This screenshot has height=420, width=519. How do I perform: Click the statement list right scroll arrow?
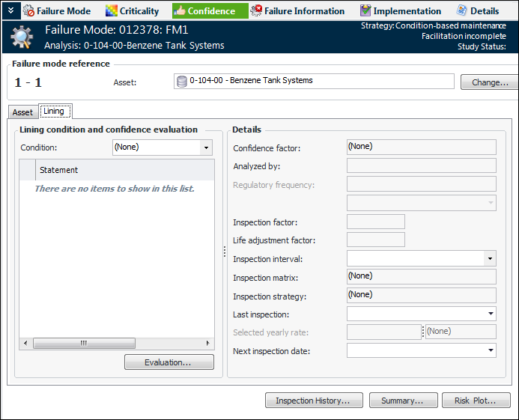pyautogui.click(x=208, y=343)
